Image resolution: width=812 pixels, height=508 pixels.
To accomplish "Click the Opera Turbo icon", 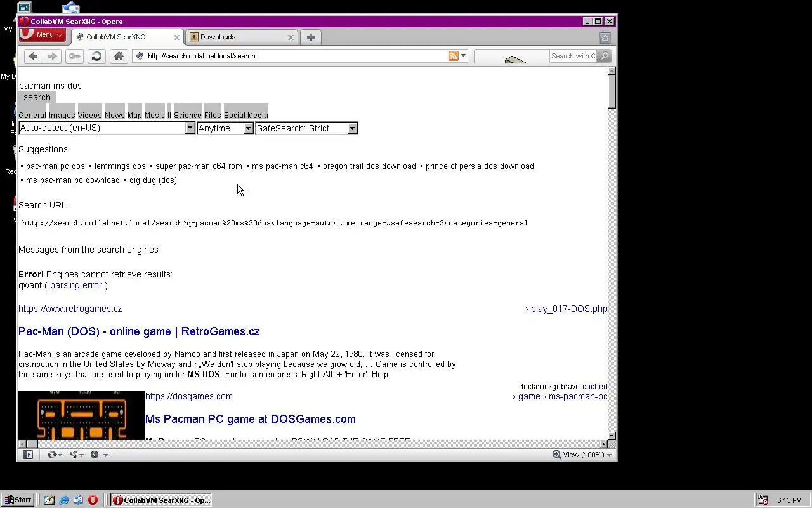I will (x=95, y=455).
